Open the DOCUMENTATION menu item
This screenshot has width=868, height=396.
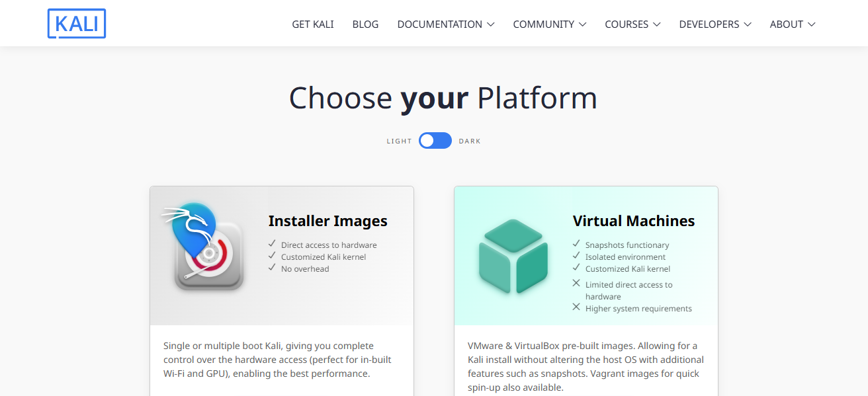[x=440, y=24]
